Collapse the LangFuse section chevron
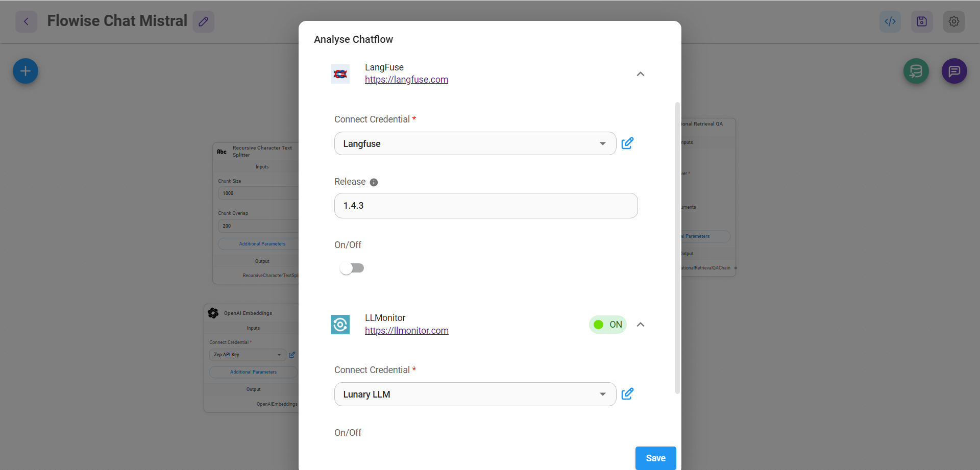Screen dimensions: 980x470 click(x=641, y=74)
